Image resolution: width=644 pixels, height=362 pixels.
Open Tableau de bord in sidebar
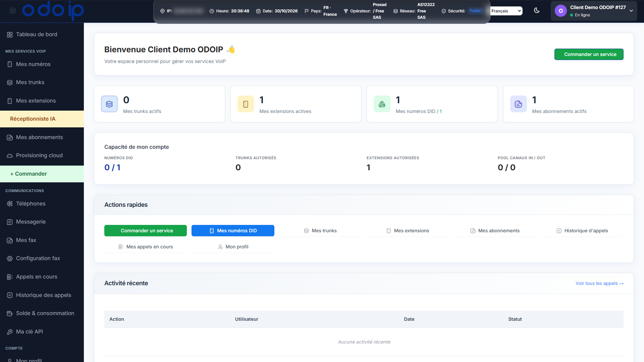(42, 34)
